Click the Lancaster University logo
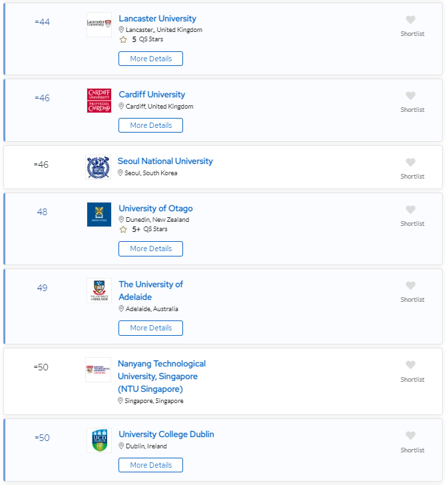Image resolution: width=448 pixels, height=485 pixels. [x=99, y=25]
